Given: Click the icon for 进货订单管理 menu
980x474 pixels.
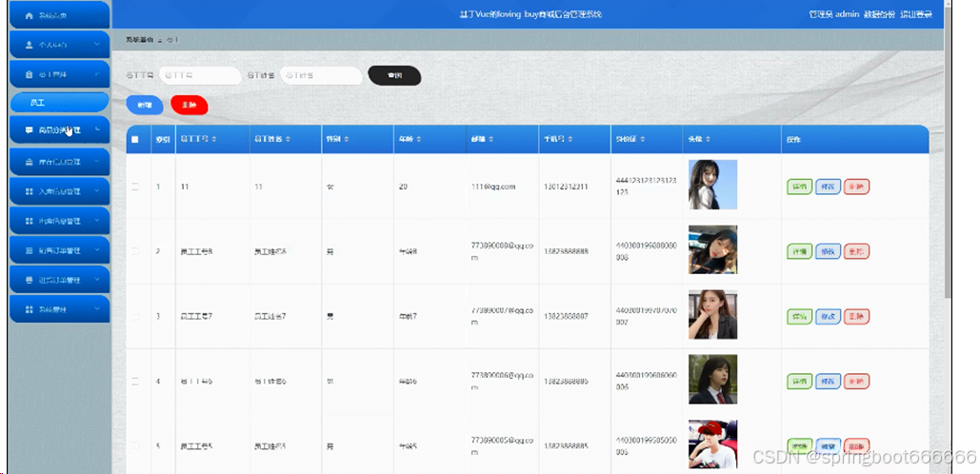Looking at the screenshot, I should [x=29, y=281].
